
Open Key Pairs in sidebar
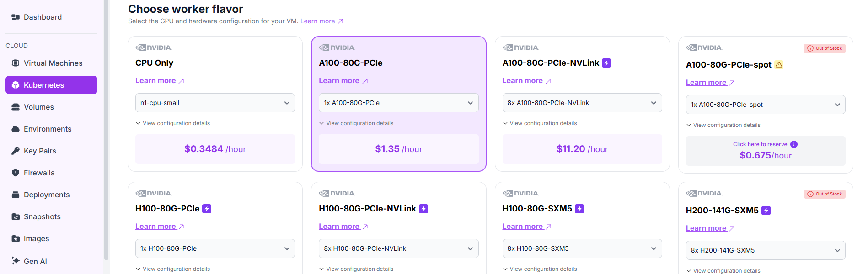tap(51, 151)
